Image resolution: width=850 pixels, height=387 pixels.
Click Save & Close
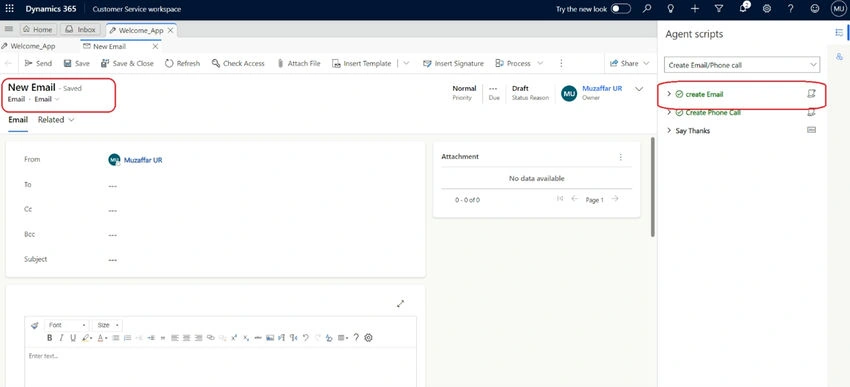(127, 63)
